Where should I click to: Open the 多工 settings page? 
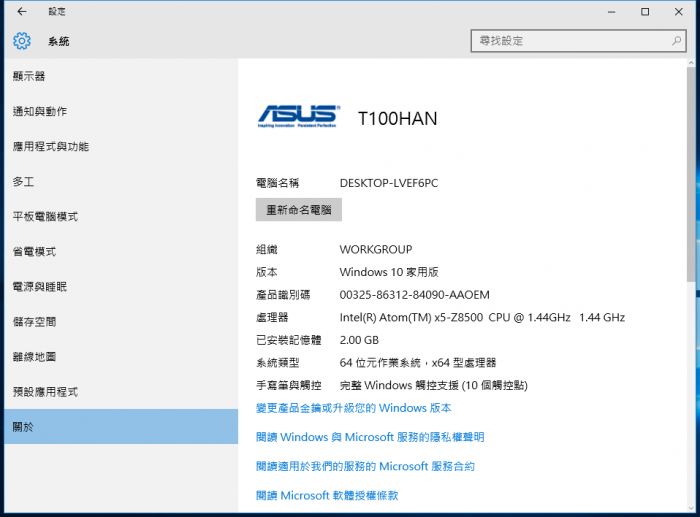121,182
